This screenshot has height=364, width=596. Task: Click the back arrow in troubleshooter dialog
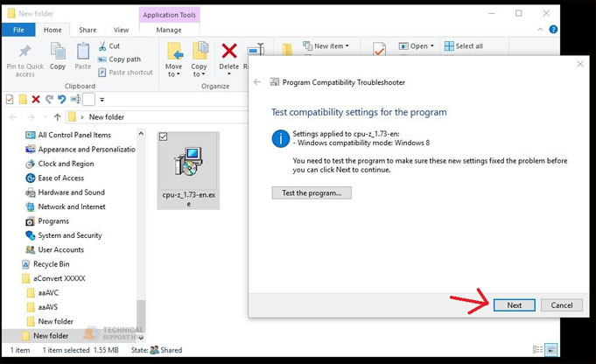pyautogui.click(x=257, y=81)
